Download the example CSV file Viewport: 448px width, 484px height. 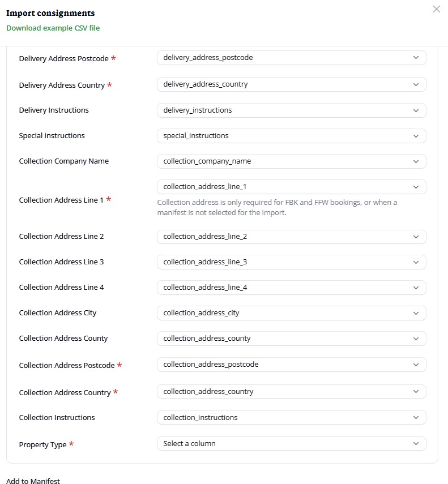click(53, 28)
